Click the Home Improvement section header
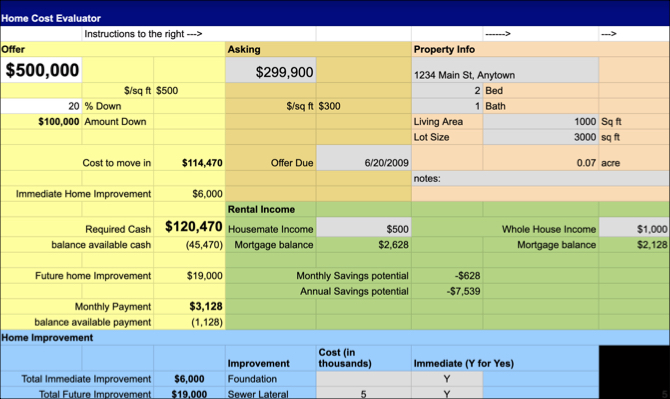This screenshot has width=670, height=399. tap(47, 337)
